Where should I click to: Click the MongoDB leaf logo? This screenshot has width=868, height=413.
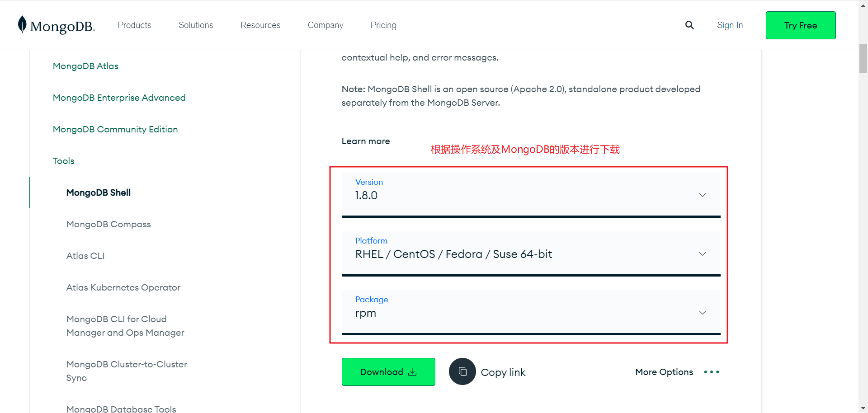pyautogui.click(x=23, y=25)
